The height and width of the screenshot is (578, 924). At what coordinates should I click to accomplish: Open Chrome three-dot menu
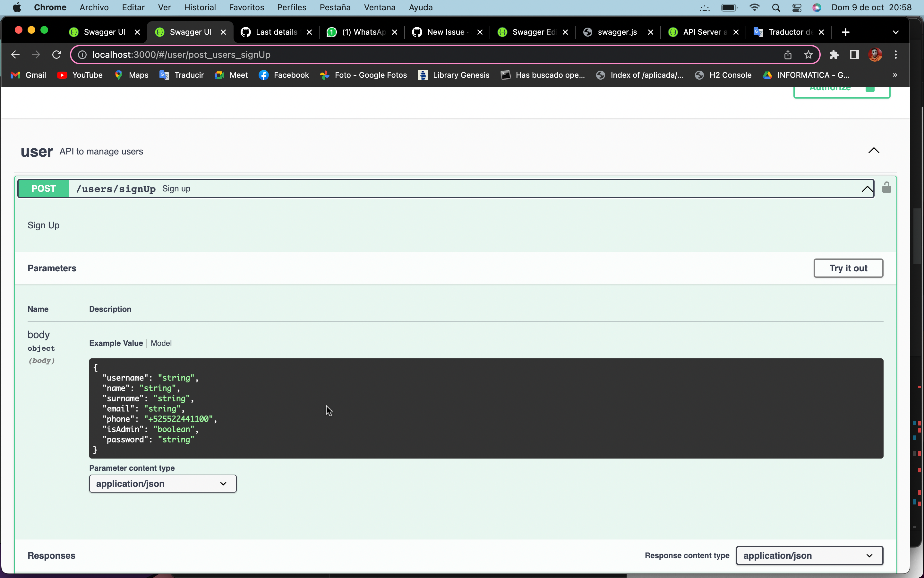pos(896,55)
